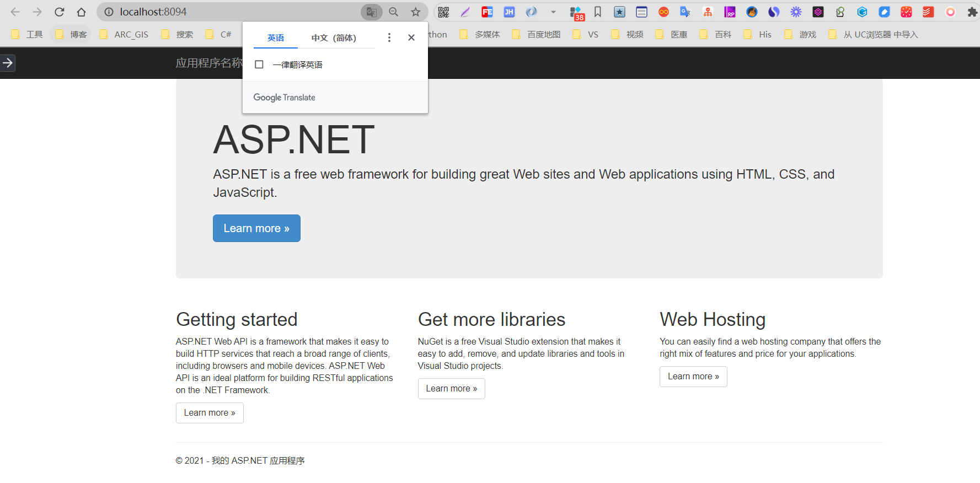Open translate popup three-dot options menu
Viewport: 980px width, 483px height.
[389, 37]
